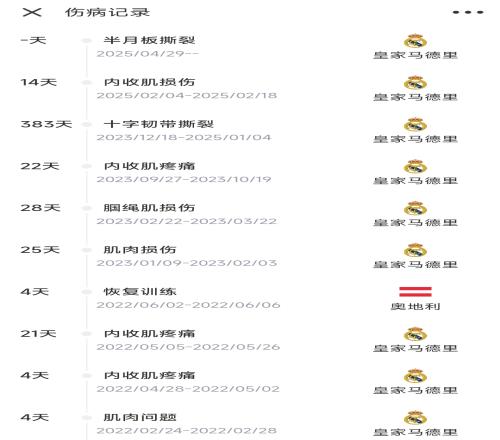
Task: Select timeline dot for 383天 entry
Action: (x=87, y=124)
